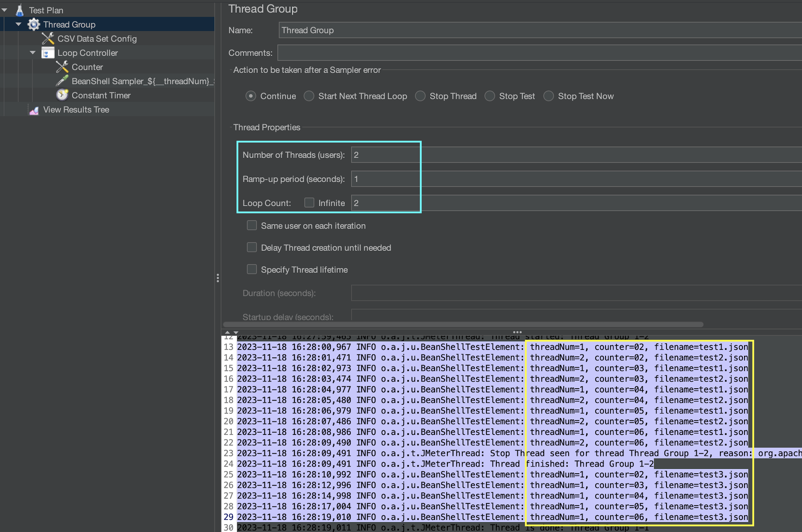This screenshot has height=532, width=802.
Task: Select the Counter config icon
Action: pyautogui.click(x=62, y=67)
